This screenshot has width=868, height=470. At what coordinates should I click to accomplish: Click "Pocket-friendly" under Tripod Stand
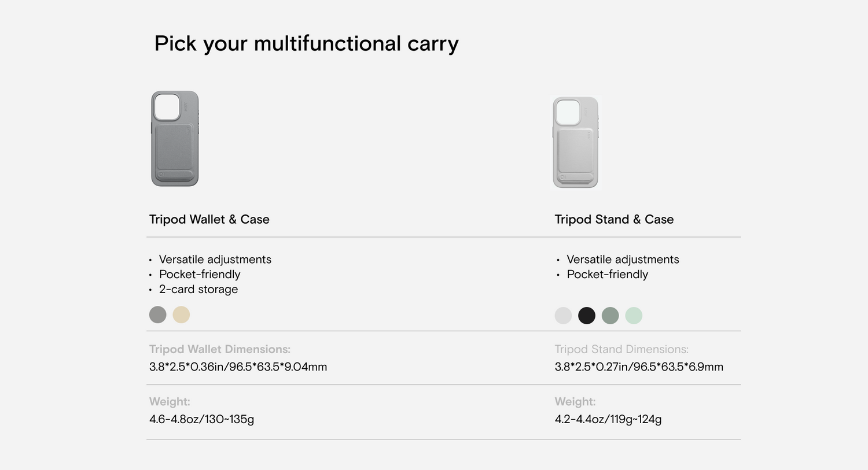point(607,275)
